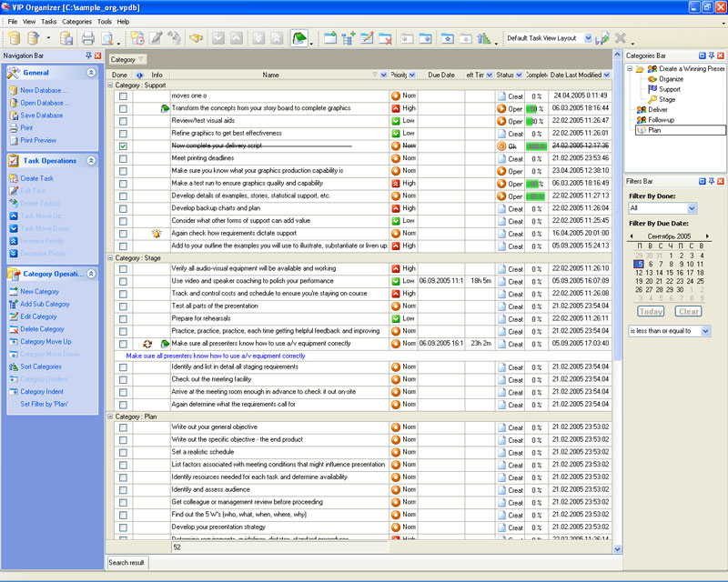The height and width of the screenshot is (582, 728).
Task: Collapse the Category : Plan group
Action: (x=110, y=416)
